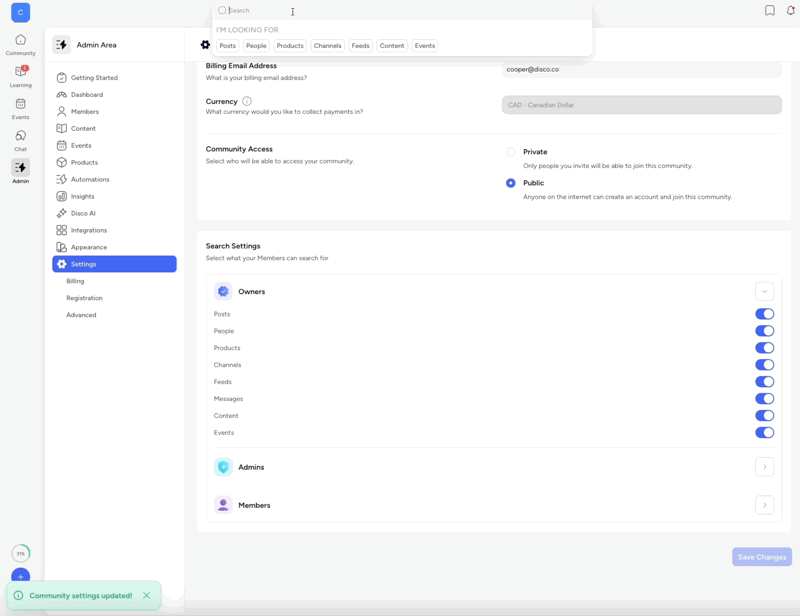Click the Currency info icon
This screenshot has width=800, height=616.
click(x=247, y=101)
